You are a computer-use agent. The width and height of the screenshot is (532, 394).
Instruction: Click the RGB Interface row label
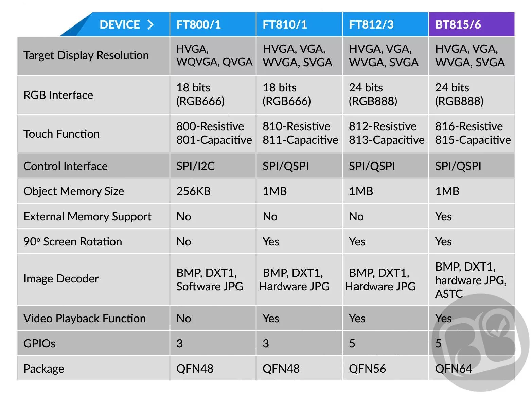[58, 95]
